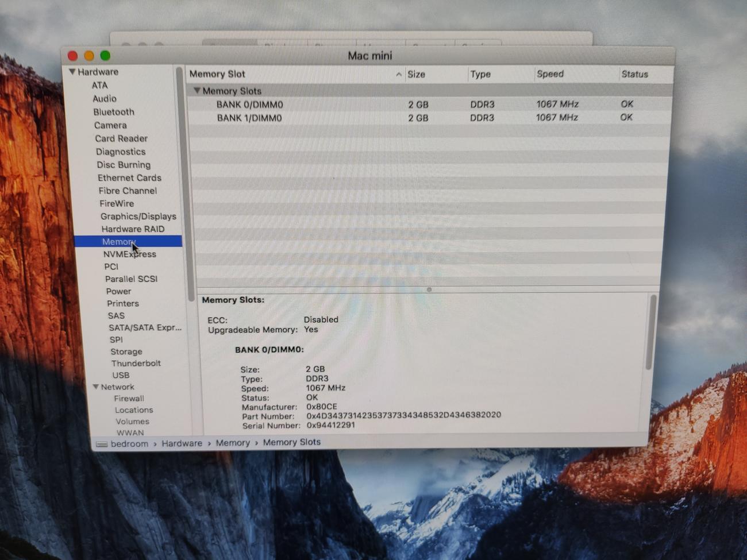Zoom the Mac mini window
The width and height of the screenshot is (747, 560).
click(x=105, y=56)
